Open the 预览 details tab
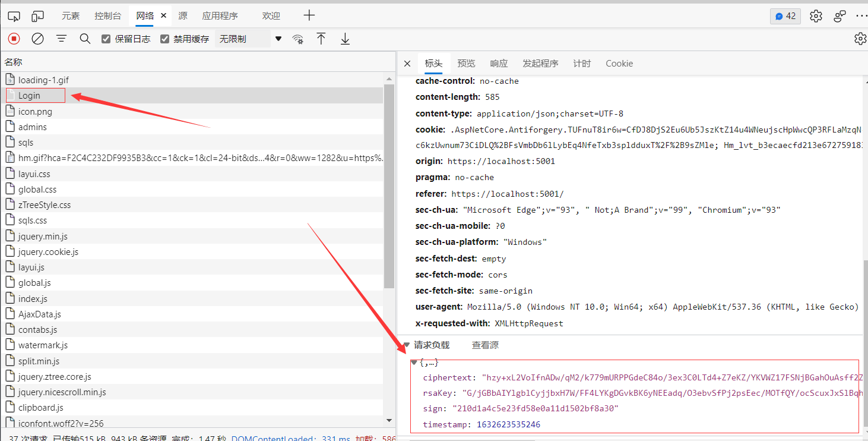 [x=466, y=64]
